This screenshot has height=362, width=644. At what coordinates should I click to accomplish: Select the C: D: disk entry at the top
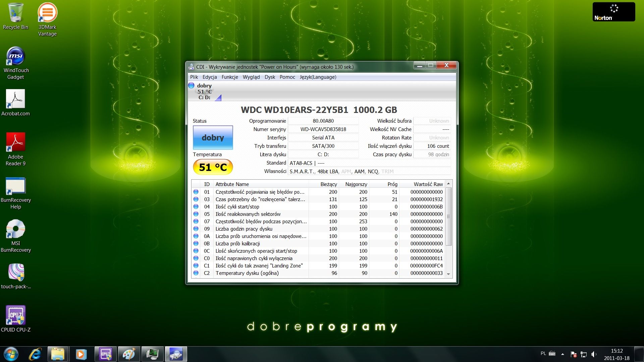click(x=204, y=92)
